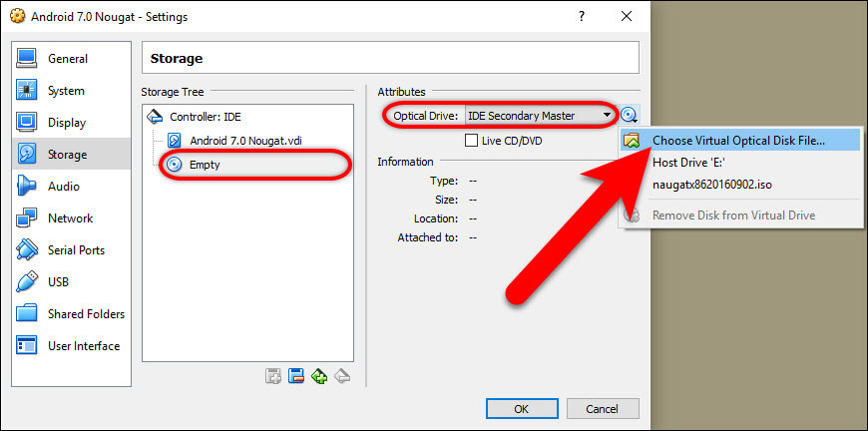Image resolution: width=868 pixels, height=431 pixels.
Task: Select Controller: IDE in storage tree
Action: point(205,117)
